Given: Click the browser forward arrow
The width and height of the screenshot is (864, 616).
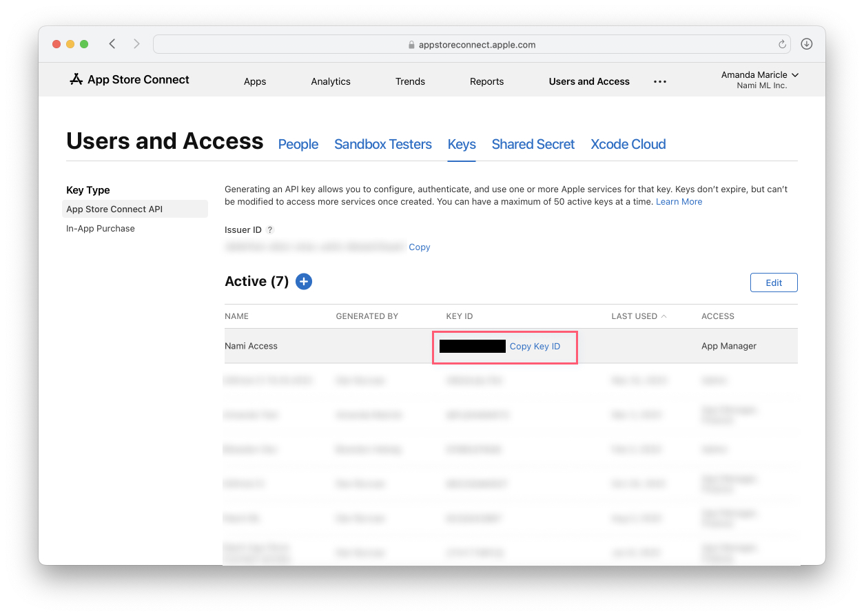Looking at the screenshot, I should 136,44.
